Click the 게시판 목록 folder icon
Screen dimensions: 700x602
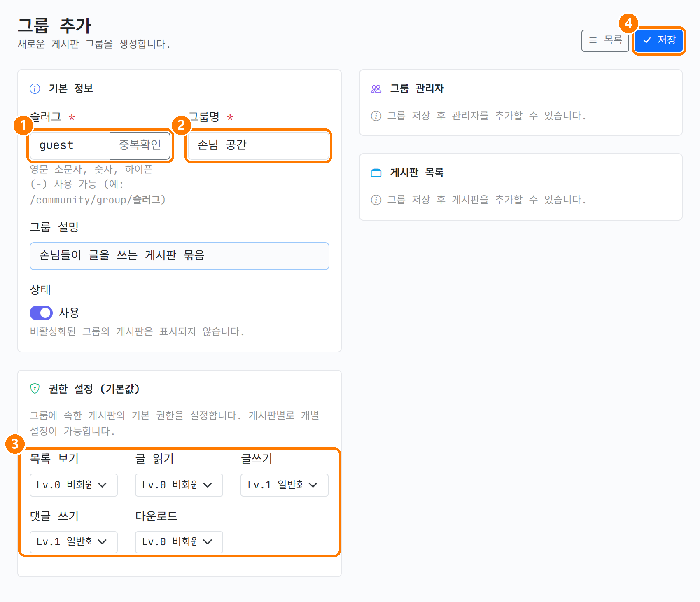pos(376,173)
